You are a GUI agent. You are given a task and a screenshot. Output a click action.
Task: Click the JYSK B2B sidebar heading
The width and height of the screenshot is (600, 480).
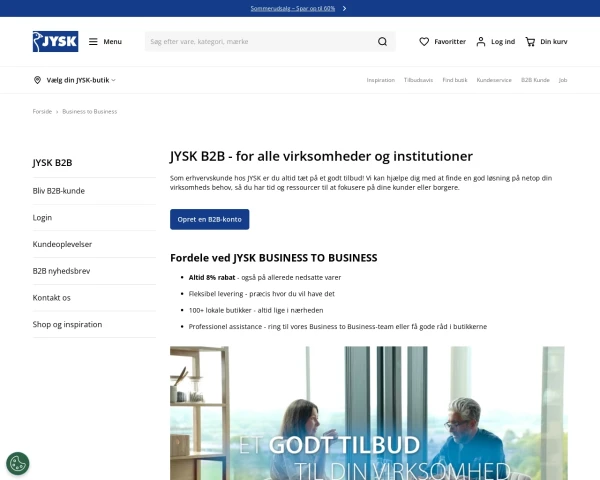point(52,163)
